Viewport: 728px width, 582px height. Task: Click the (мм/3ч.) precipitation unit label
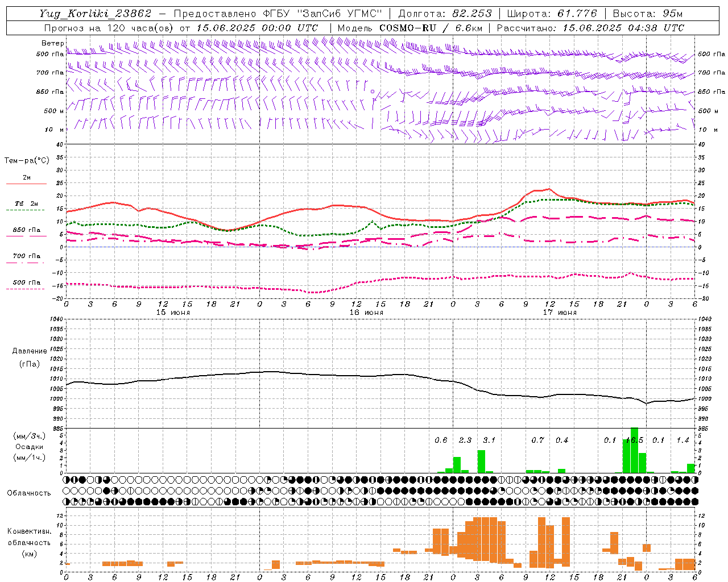[x=30, y=436]
